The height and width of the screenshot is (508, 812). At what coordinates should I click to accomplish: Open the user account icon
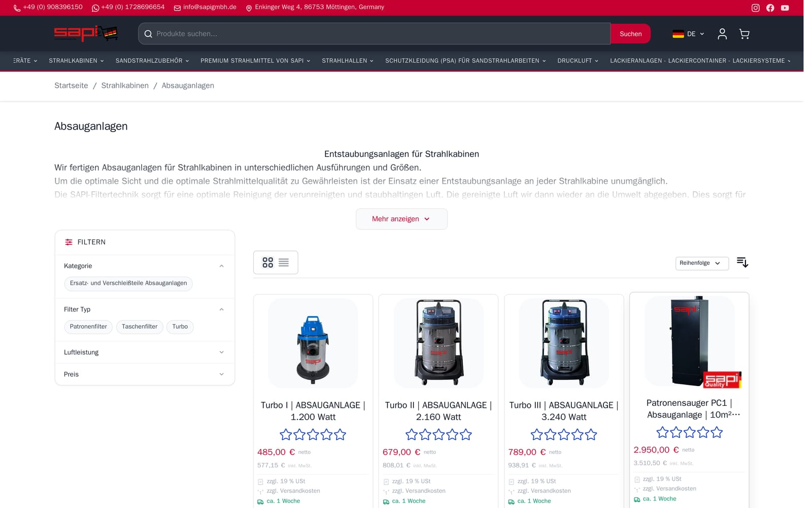[722, 34]
